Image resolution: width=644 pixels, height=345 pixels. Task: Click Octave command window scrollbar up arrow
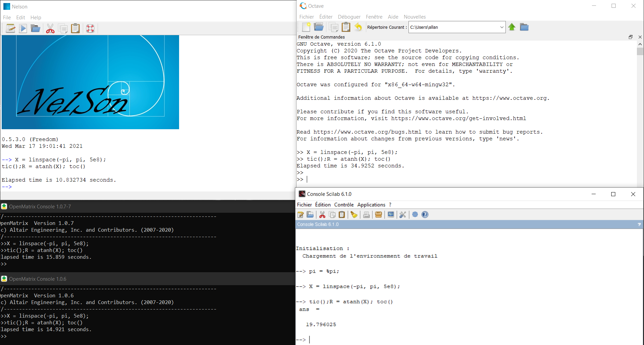[x=640, y=44]
